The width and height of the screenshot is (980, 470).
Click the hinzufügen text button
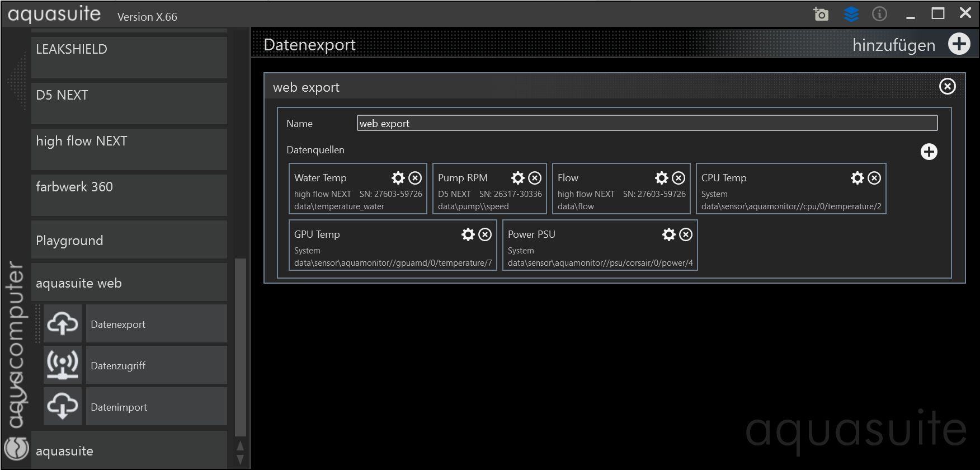pos(894,45)
